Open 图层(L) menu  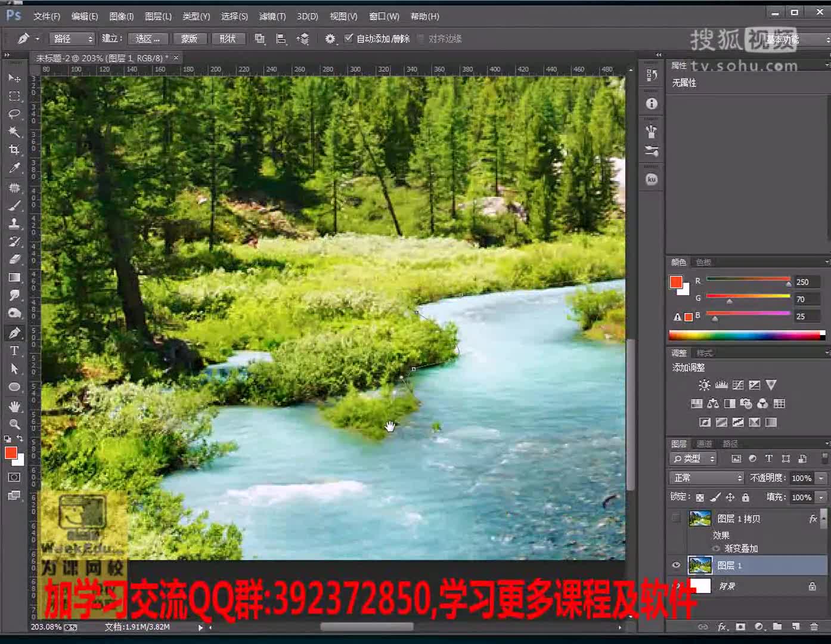158,16
